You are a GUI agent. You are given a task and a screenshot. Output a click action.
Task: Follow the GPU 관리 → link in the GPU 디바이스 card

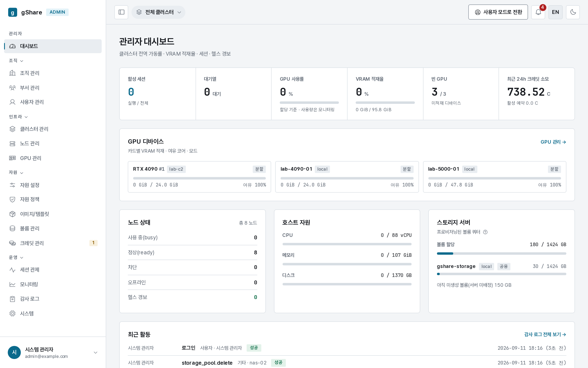tap(553, 142)
